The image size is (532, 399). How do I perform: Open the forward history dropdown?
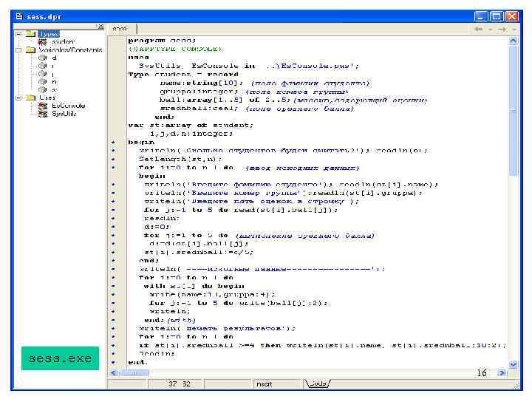[x=515, y=30]
